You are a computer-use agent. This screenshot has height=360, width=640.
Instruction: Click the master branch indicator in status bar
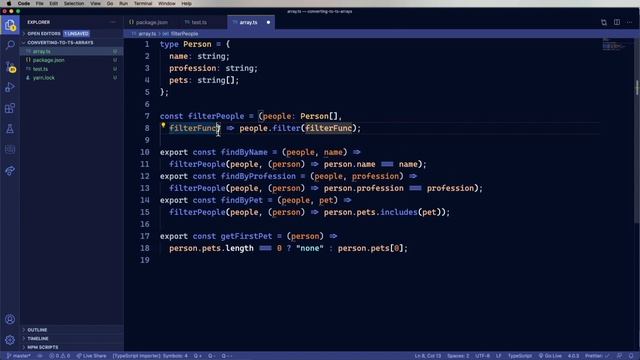(x=19, y=356)
